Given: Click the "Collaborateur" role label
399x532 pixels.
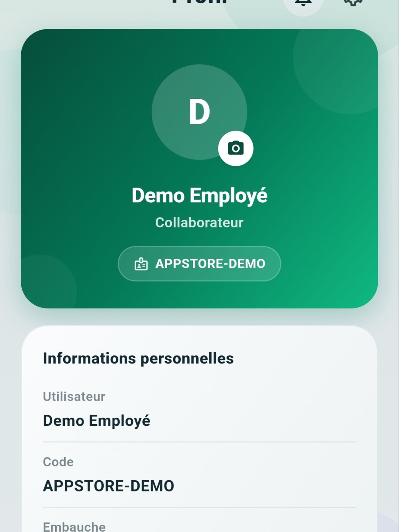Looking at the screenshot, I should coord(199,223).
